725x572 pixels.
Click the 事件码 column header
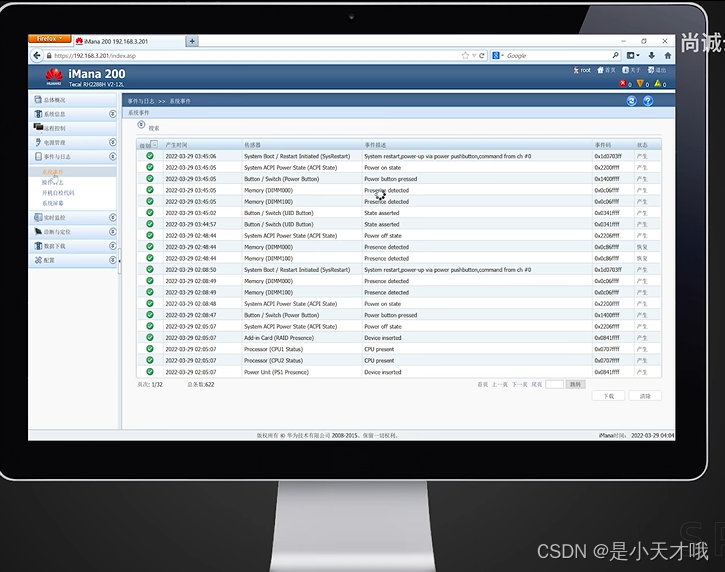coord(603,145)
